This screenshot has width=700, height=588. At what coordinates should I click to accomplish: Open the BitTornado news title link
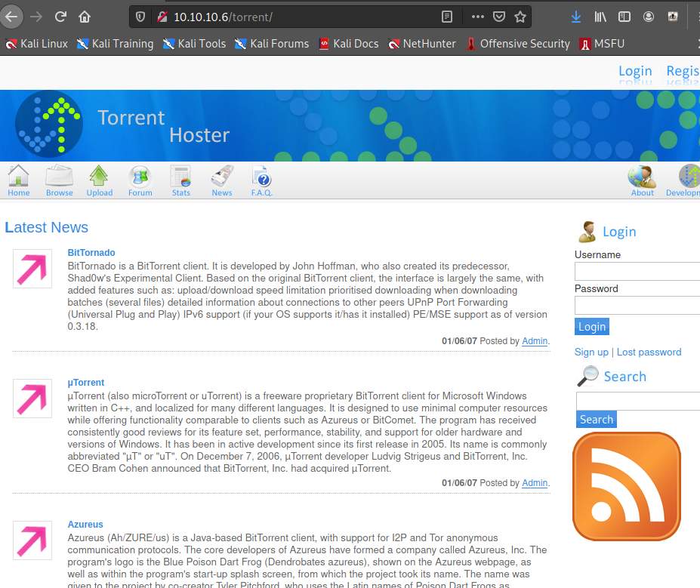click(x=91, y=253)
